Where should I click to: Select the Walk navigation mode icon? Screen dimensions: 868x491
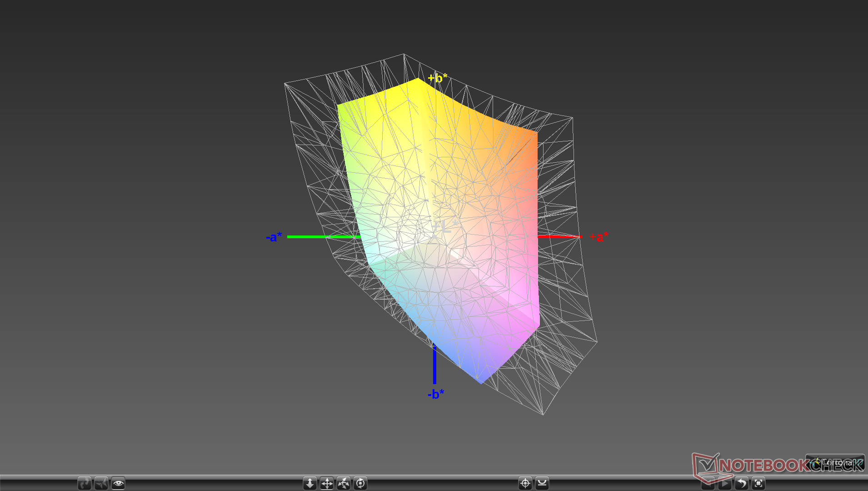[x=85, y=483]
